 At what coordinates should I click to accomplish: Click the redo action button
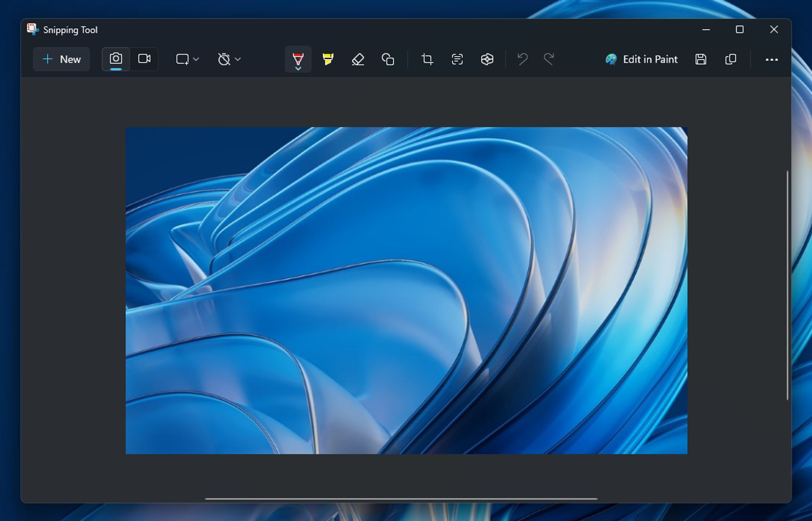tap(549, 58)
